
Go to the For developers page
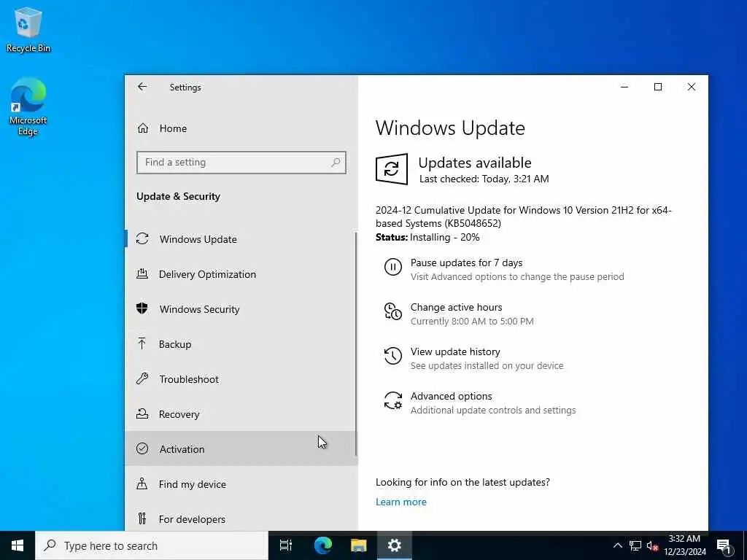click(x=241, y=519)
